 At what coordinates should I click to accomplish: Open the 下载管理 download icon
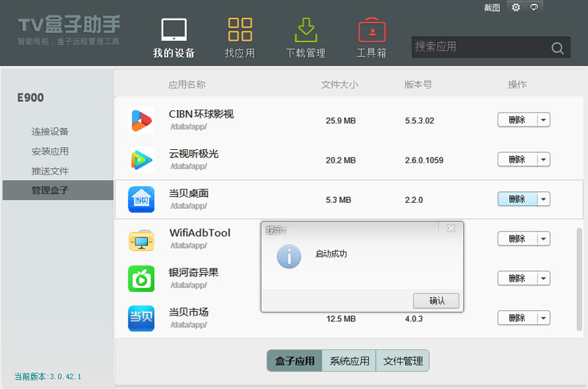[306, 30]
